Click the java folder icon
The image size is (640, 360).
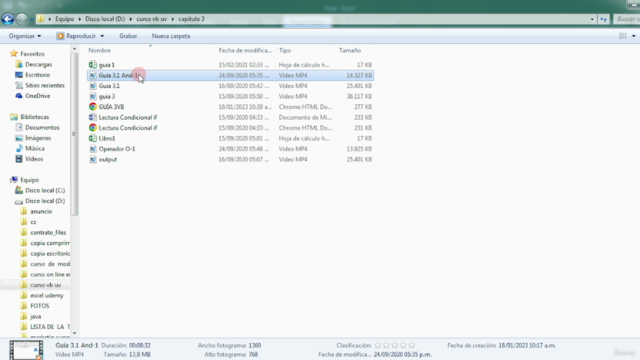tap(24, 316)
